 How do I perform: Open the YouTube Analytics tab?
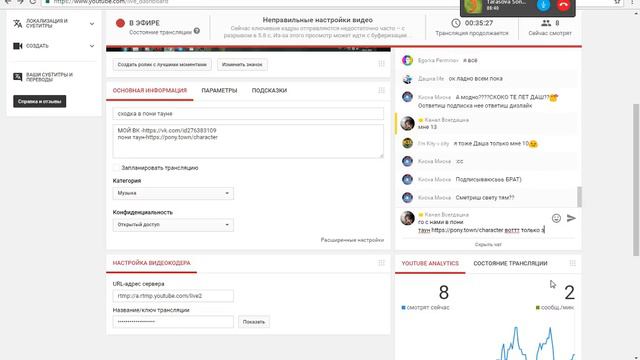tap(430, 264)
